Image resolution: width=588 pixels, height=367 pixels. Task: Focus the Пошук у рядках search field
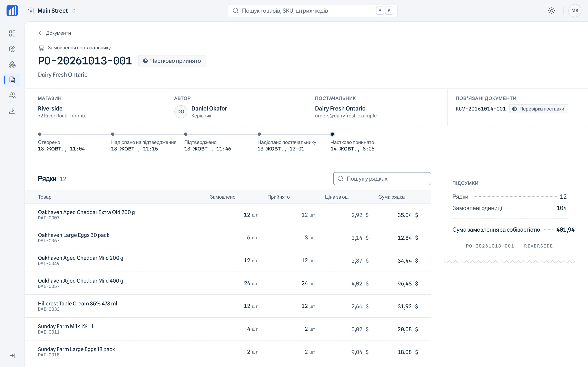pos(382,179)
